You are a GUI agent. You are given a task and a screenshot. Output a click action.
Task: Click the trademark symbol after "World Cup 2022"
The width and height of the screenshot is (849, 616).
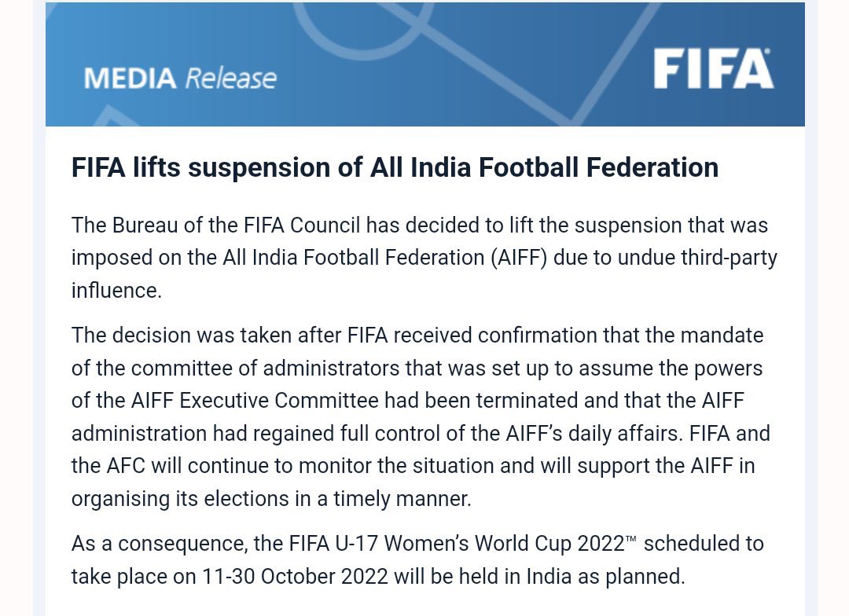(x=630, y=537)
